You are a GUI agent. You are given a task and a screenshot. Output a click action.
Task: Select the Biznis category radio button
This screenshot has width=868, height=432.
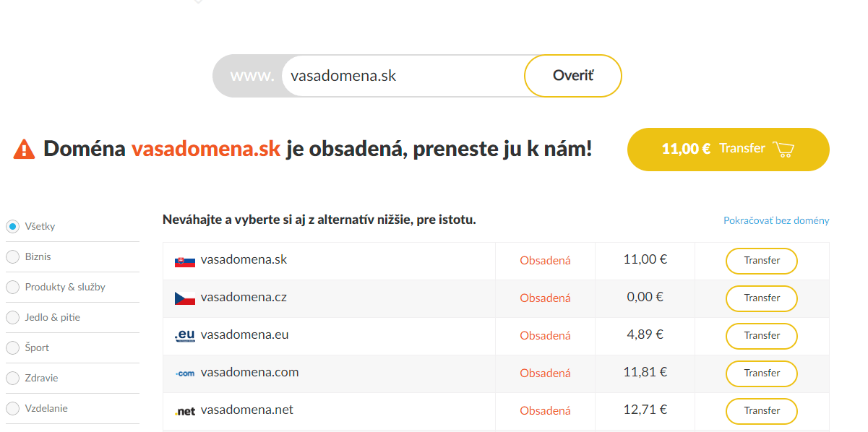12,256
